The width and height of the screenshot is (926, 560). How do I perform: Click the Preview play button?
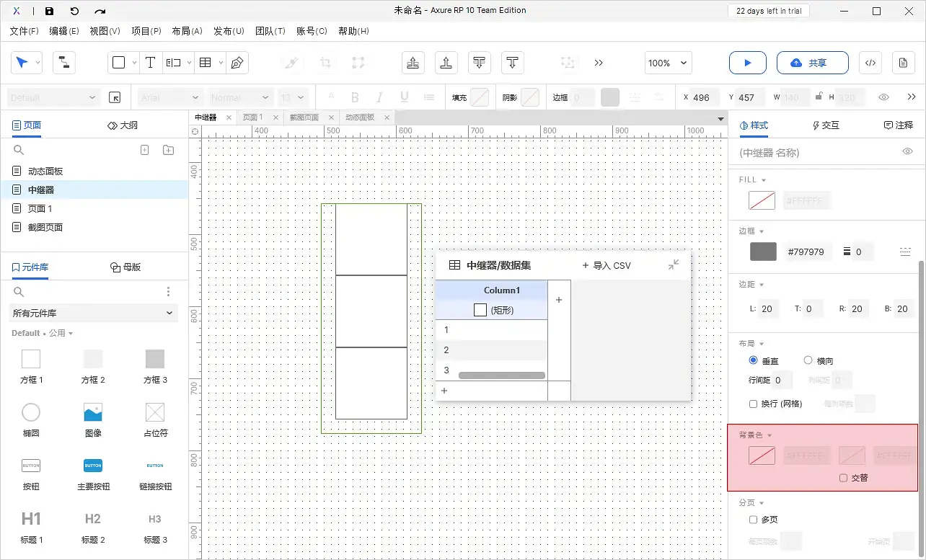coord(747,63)
